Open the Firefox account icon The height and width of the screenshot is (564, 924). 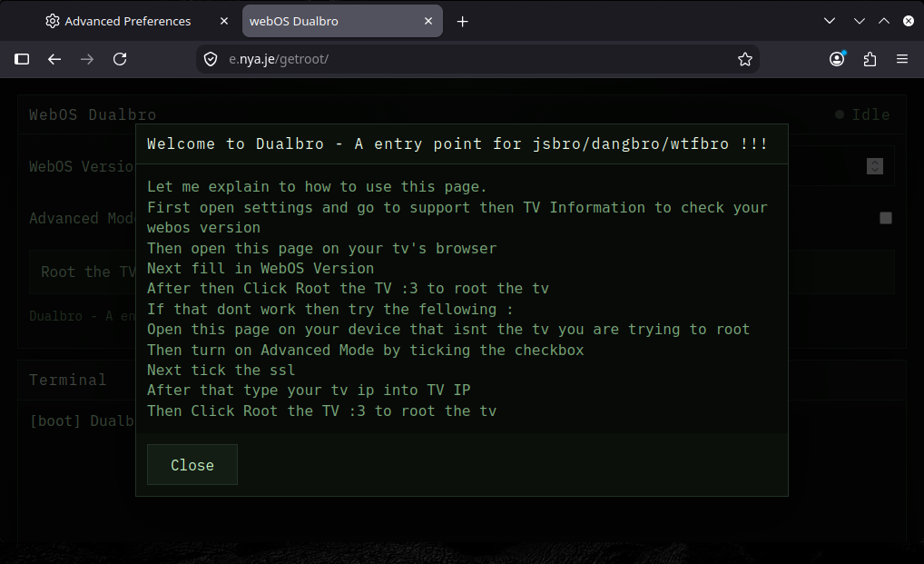coord(837,59)
